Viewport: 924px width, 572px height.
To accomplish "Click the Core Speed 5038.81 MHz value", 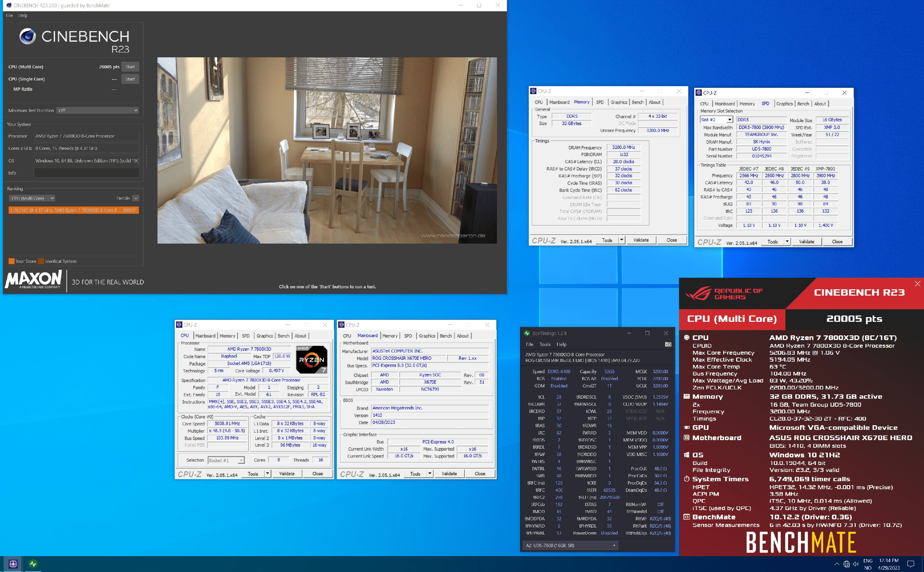I will point(227,423).
